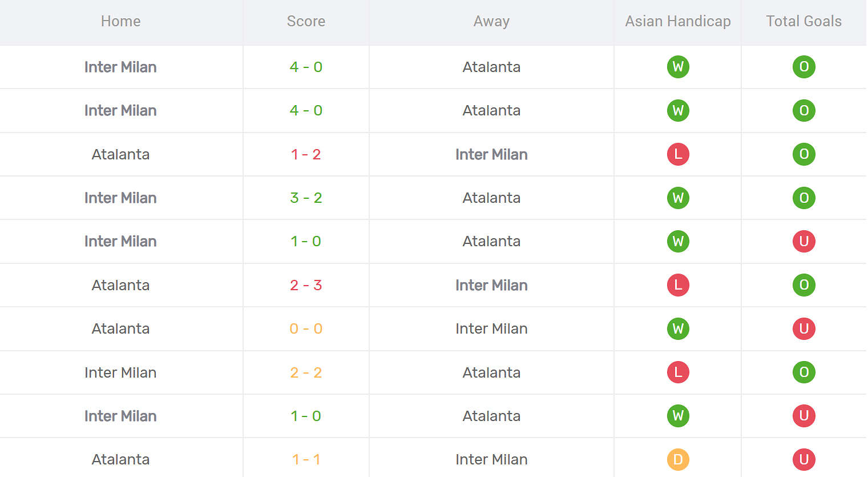Click the Asian Handicap column header
Screen dimensions: 868x477
(x=678, y=21)
